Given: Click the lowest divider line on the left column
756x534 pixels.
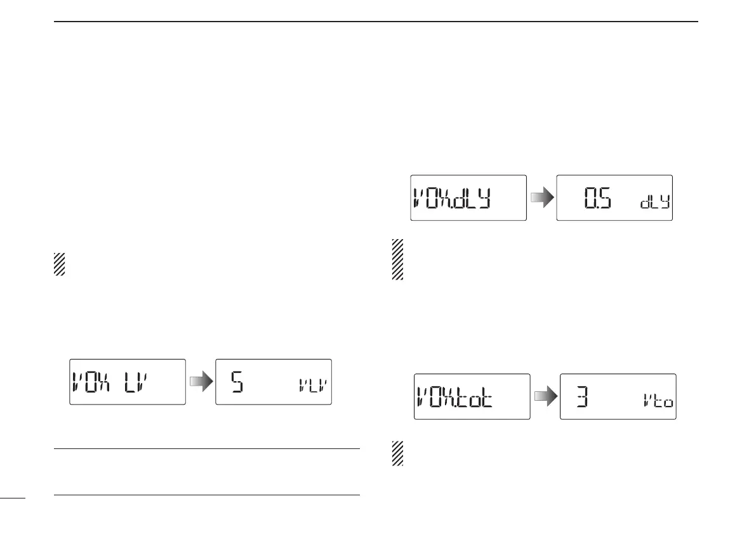Looking at the screenshot, I should [x=207, y=495].
